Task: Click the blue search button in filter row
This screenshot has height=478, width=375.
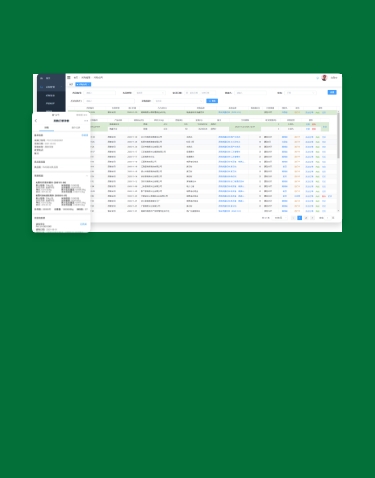Action: click(x=212, y=101)
